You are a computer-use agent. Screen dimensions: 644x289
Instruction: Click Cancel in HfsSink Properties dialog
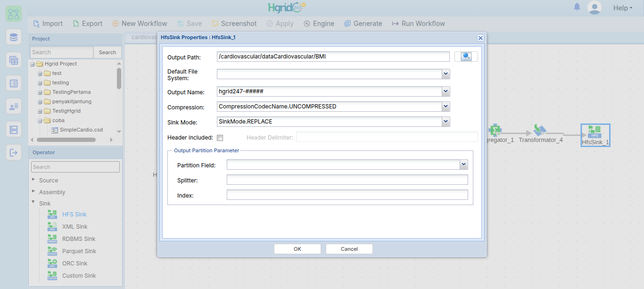pyautogui.click(x=349, y=249)
